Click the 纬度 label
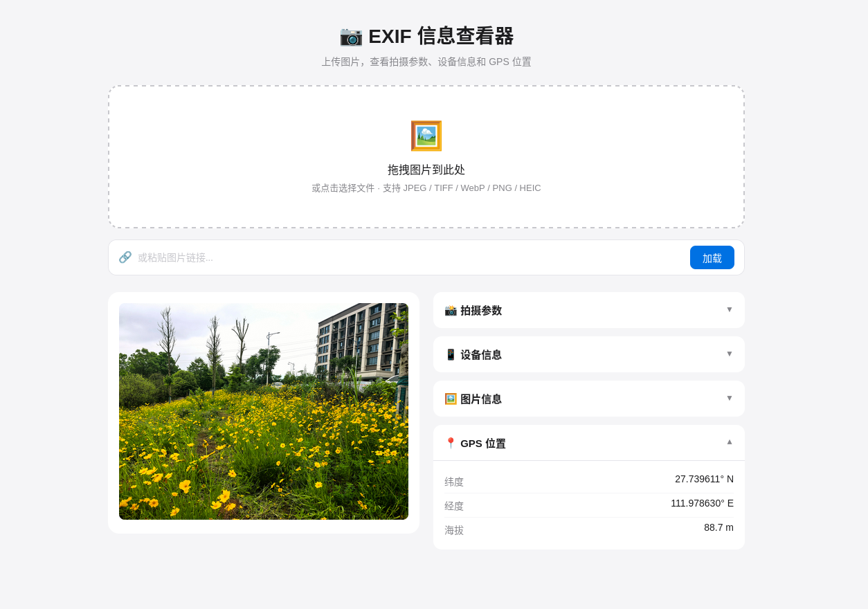The image size is (868, 609). point(454,482)
